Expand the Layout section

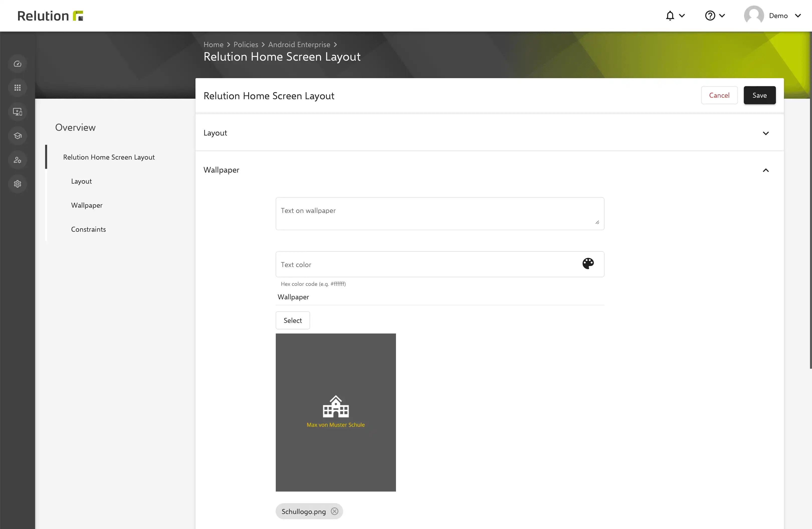(489, 133)
